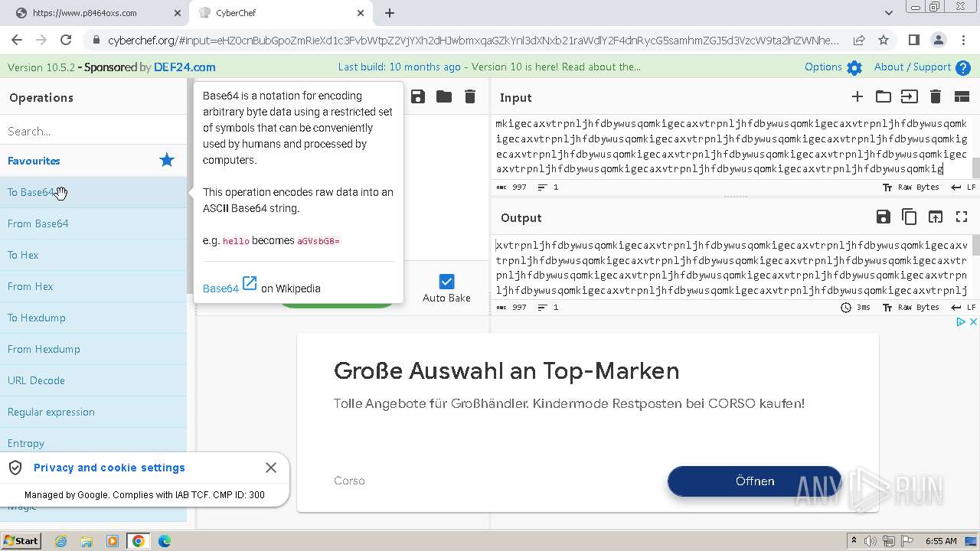Bookmark this page star icon
The width and height of the screenshot is (980, 551).
coord(884,40)
